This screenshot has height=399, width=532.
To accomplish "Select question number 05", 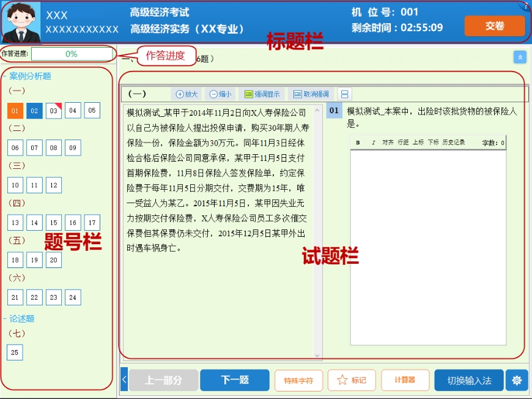I will (x=92, y=110).
